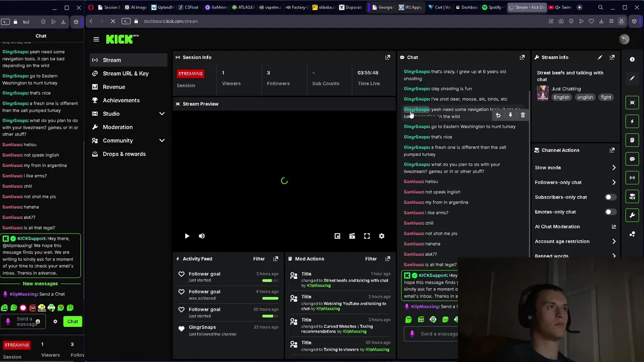
Task: Open Activity Feed Filter dropdown
Action: click(259, 259)
